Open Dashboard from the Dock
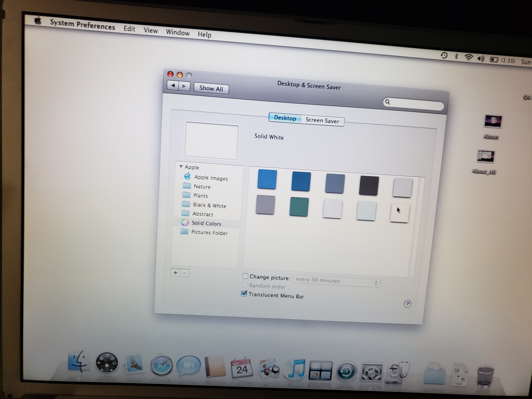 click(x=107, y=363)
